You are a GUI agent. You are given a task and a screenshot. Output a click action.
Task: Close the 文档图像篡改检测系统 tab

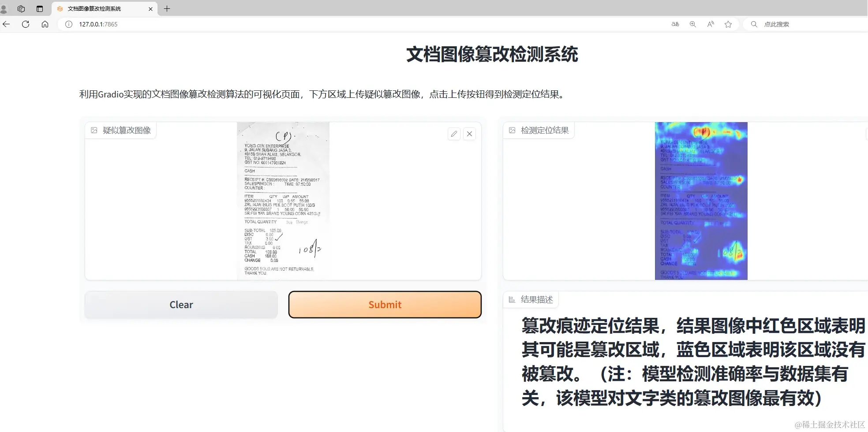pyautogui.click(x=150, y=9)
